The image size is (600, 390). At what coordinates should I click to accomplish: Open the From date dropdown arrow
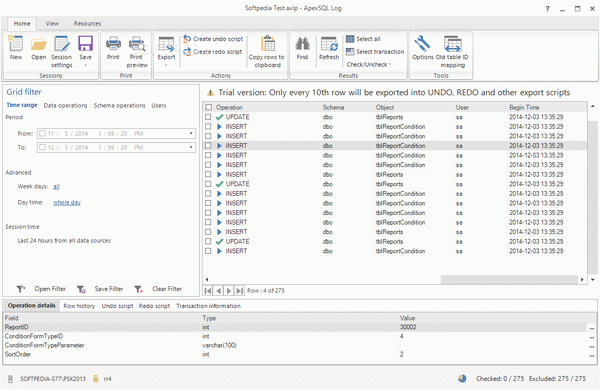(191, 134)
